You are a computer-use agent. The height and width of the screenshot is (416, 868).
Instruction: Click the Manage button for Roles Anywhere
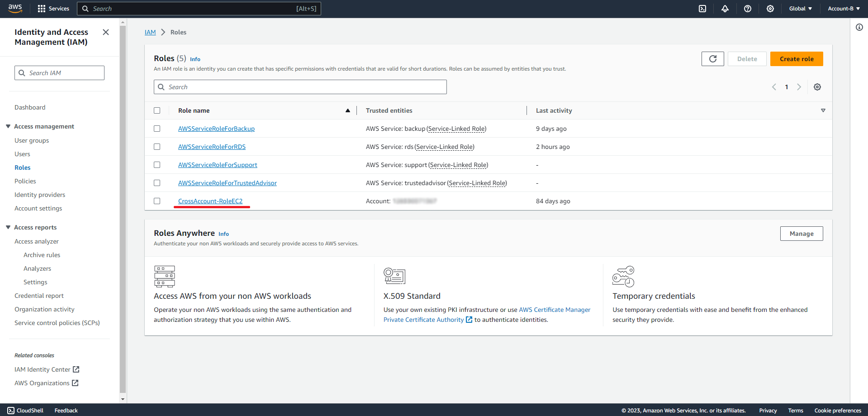click(x=802, y=234)
